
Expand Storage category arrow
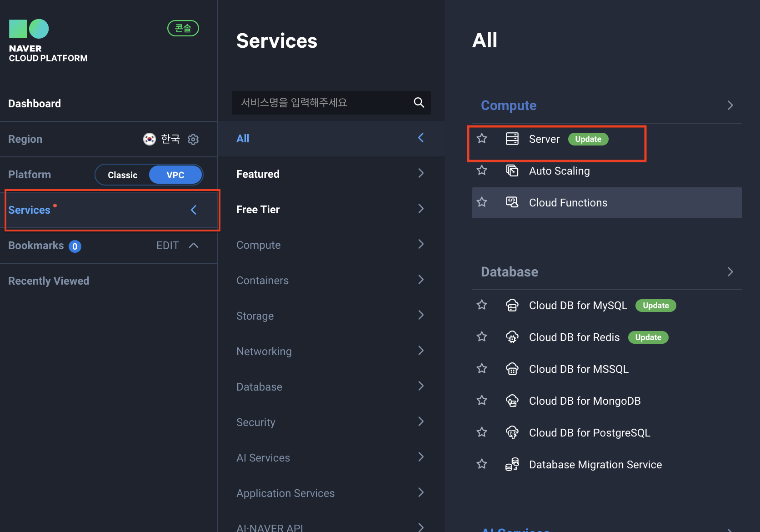pos(421,315)
